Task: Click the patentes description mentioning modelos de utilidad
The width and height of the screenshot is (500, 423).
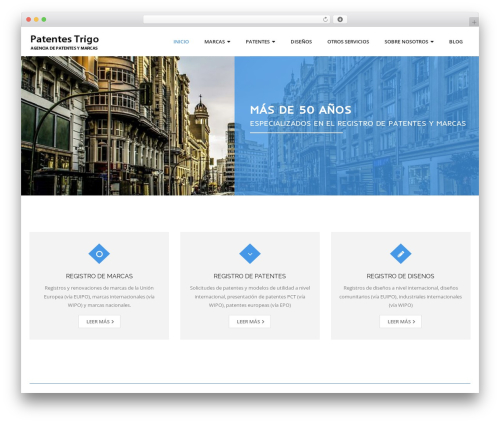Action: coord(250,296)
